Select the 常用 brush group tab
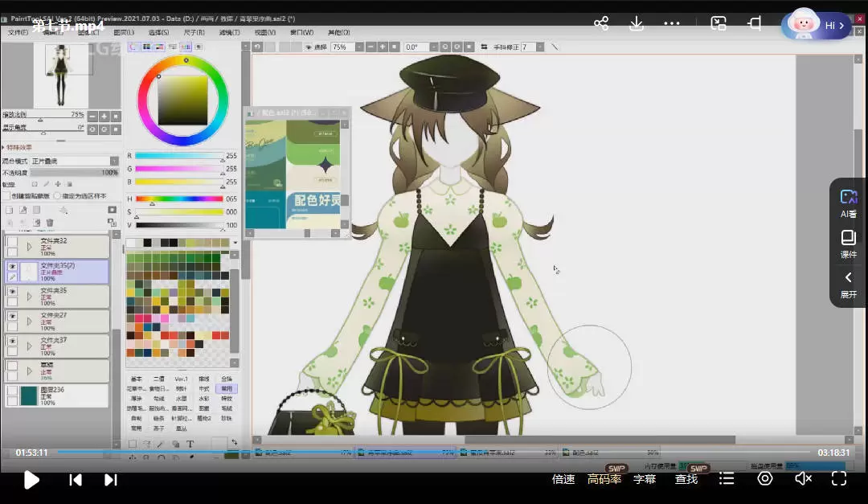 point(227,389)
